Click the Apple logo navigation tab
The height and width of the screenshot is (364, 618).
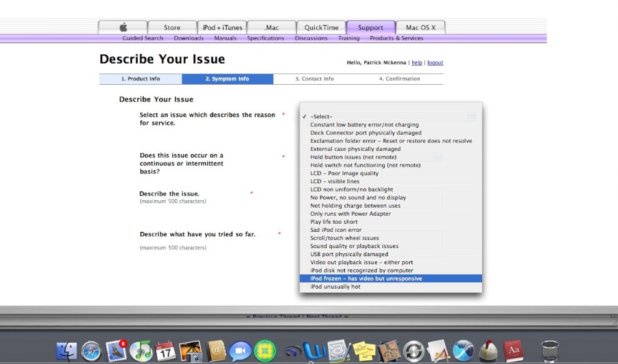click(x=123, y=27)
